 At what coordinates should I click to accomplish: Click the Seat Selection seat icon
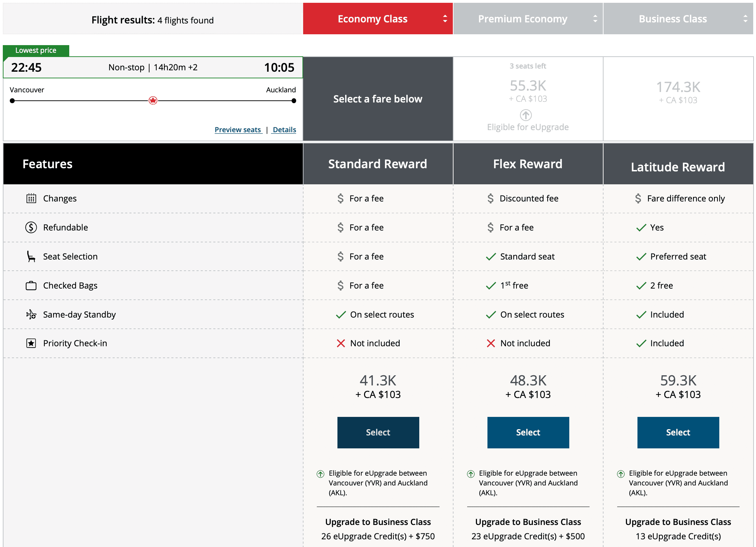[31, 256]
